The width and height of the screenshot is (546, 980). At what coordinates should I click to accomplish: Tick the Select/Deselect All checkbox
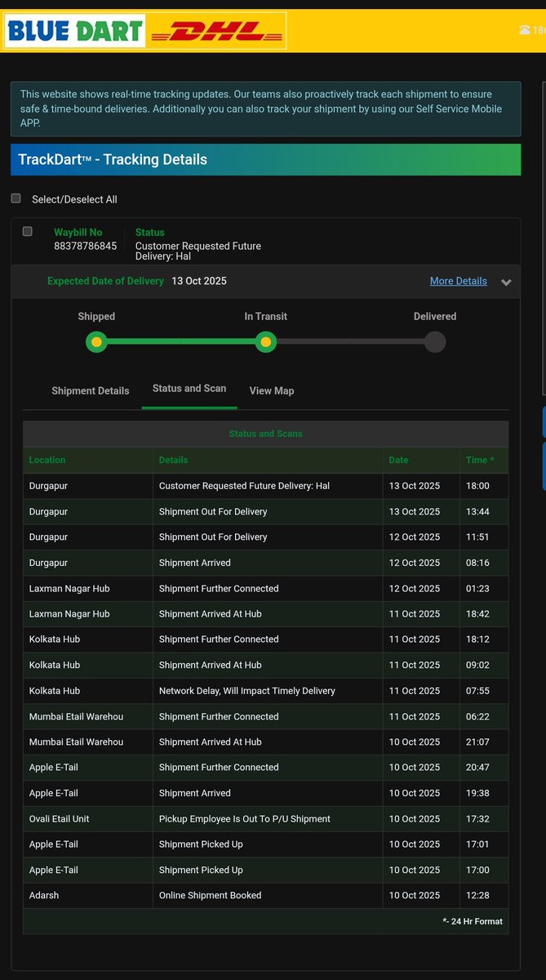(16, 198)
